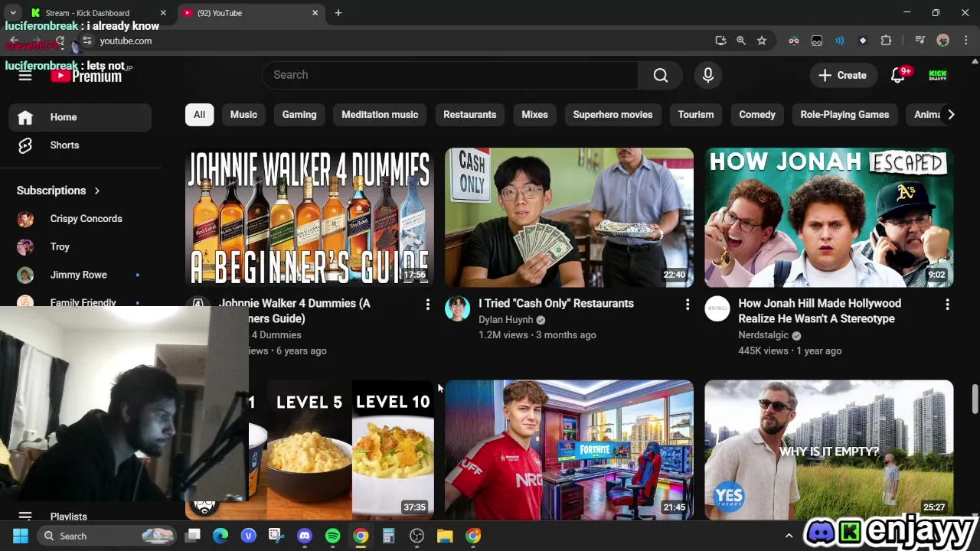Click Nerdstalgic channel avatar
The image size is (980, 551).
[x=717, y=309]
